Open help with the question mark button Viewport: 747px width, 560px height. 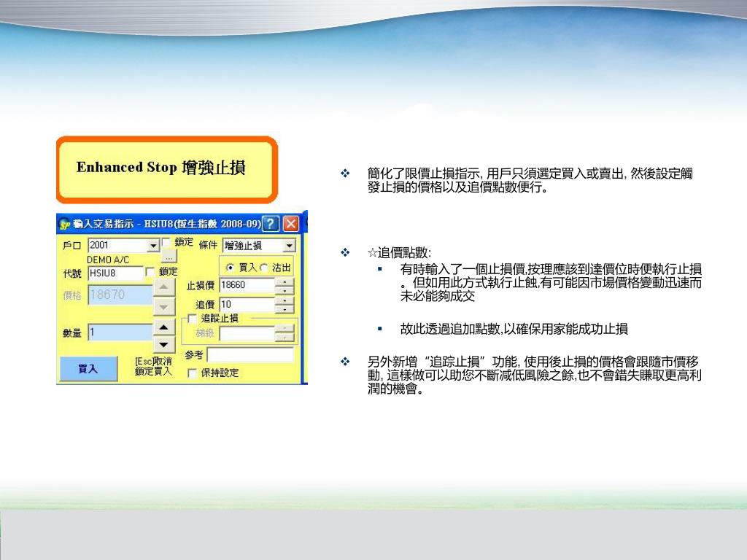pyautogui.click(x=271, y=223)
